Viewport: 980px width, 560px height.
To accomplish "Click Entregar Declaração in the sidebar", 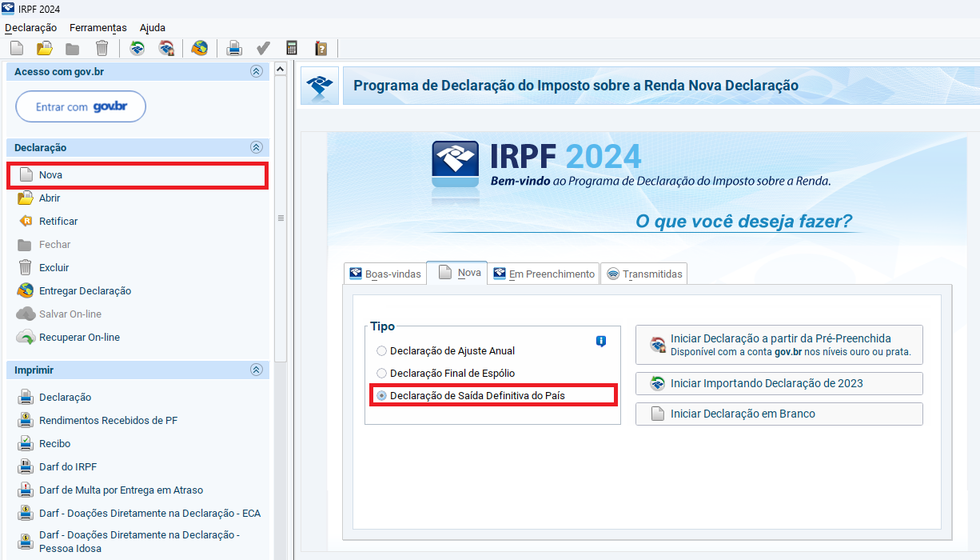I will (85, 291).
